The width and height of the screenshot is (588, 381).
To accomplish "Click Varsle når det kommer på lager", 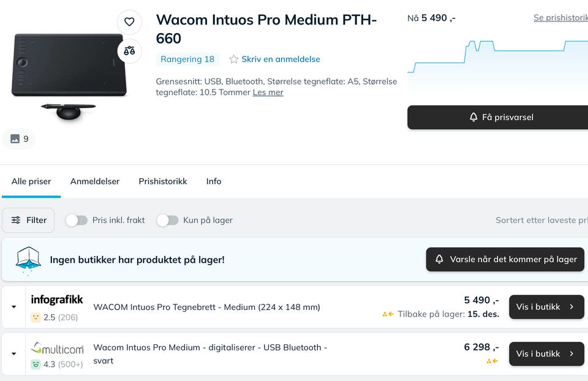I will [x=505, y=260].
